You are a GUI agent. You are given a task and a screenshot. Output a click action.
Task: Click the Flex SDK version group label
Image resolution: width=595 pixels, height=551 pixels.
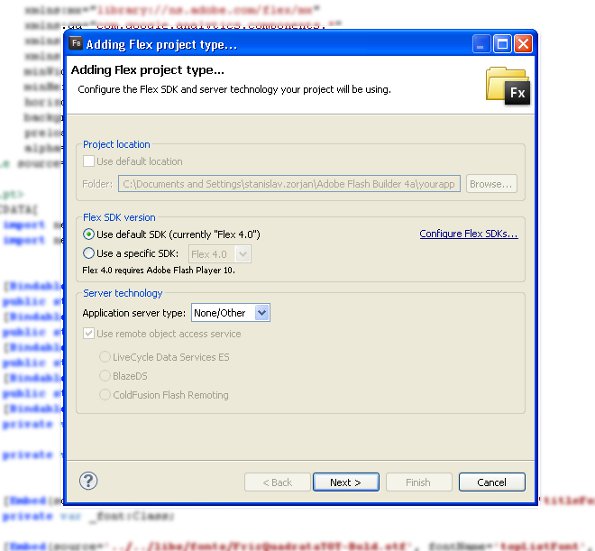[x=119, y=217]
